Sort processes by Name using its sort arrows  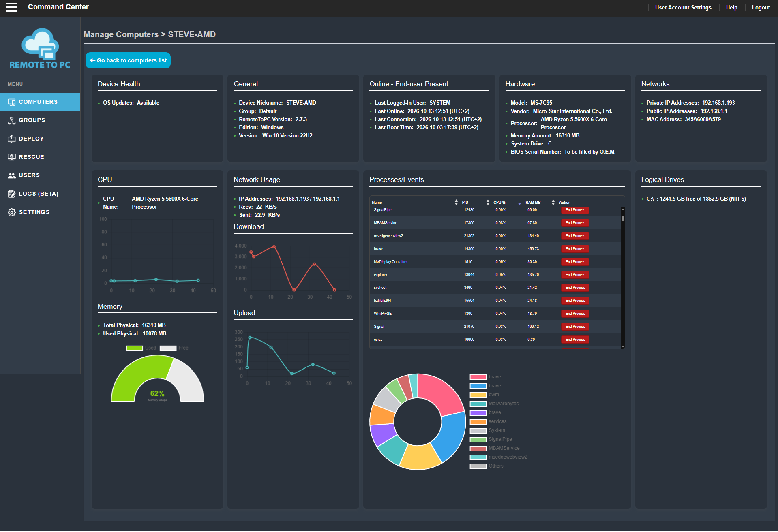coord(456,203)
